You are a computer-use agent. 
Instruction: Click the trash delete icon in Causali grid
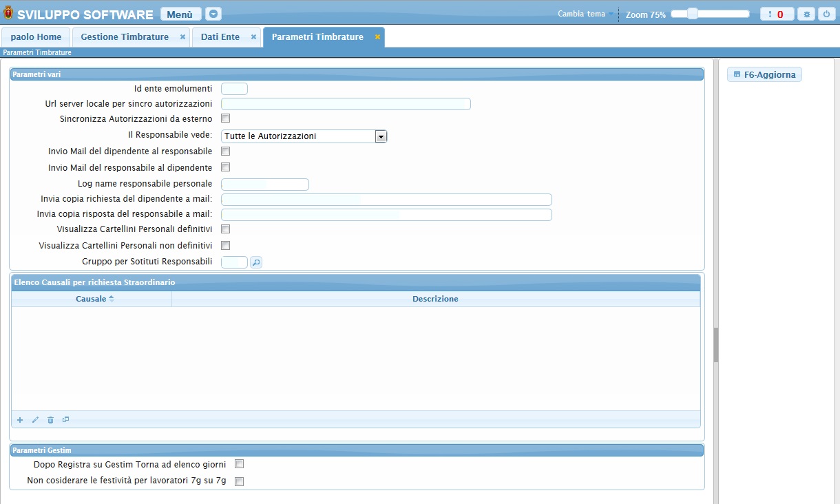[50, 420]
